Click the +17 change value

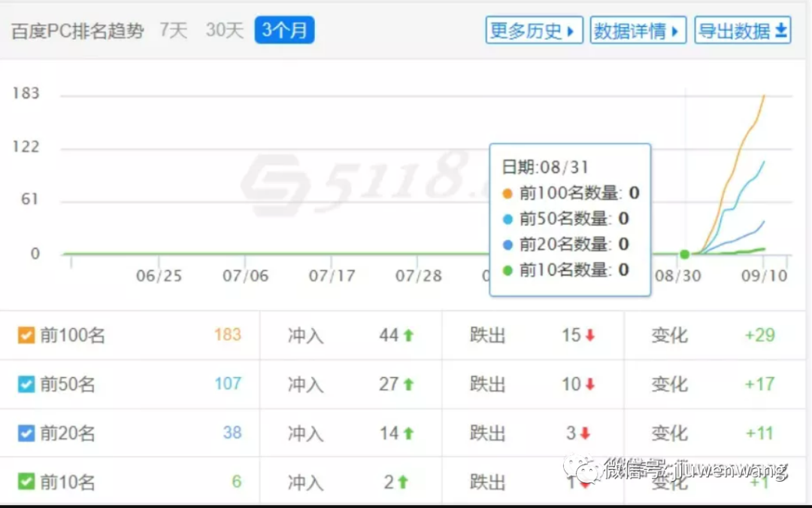coord(759,384)
